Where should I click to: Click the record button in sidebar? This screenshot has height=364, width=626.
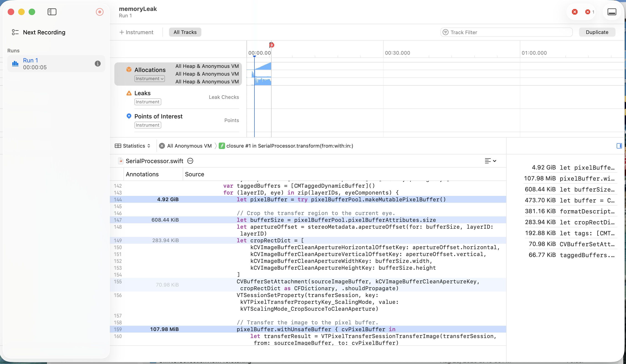[x=100, y=12]
